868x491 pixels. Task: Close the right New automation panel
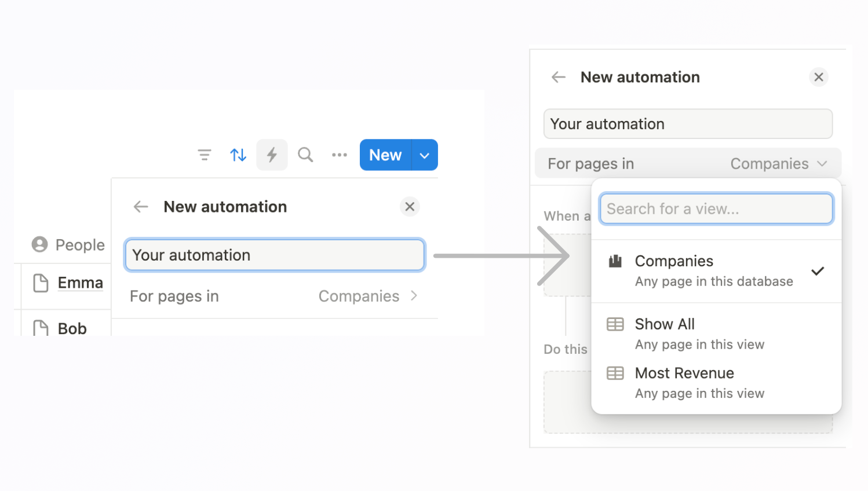tap(819, 77)
